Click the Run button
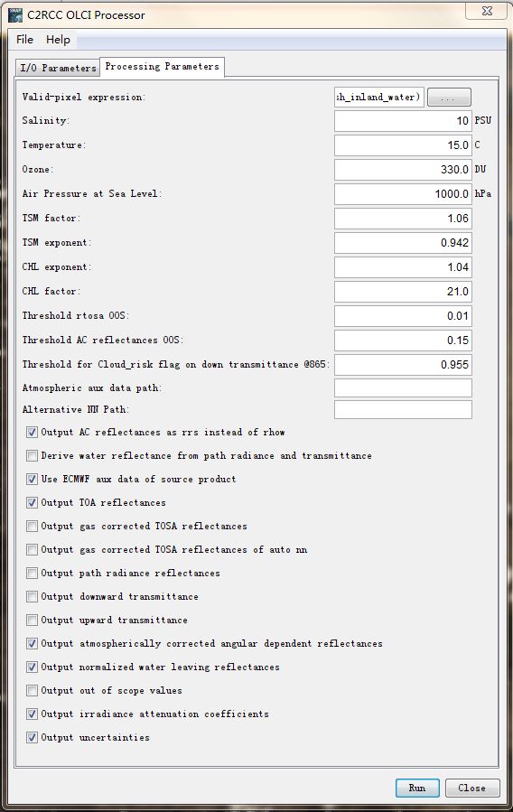 (x=417, y=788)
